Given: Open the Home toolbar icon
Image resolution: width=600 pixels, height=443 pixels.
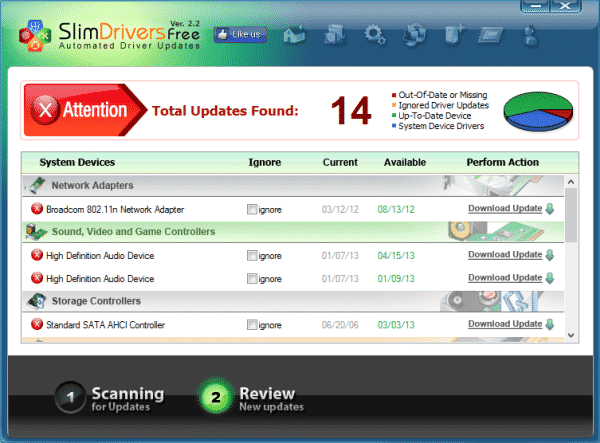Looking at the screenshot, I should 295,35.
